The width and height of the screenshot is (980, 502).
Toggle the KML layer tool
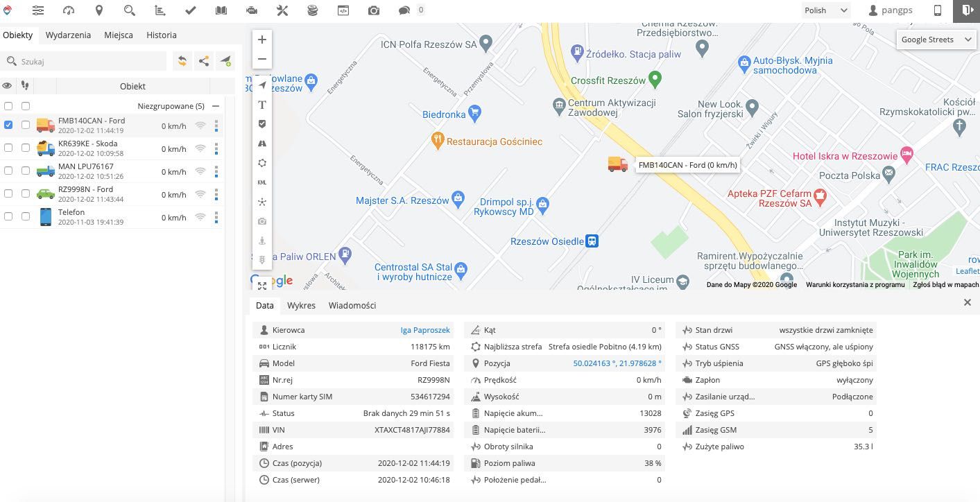point(262,182)
